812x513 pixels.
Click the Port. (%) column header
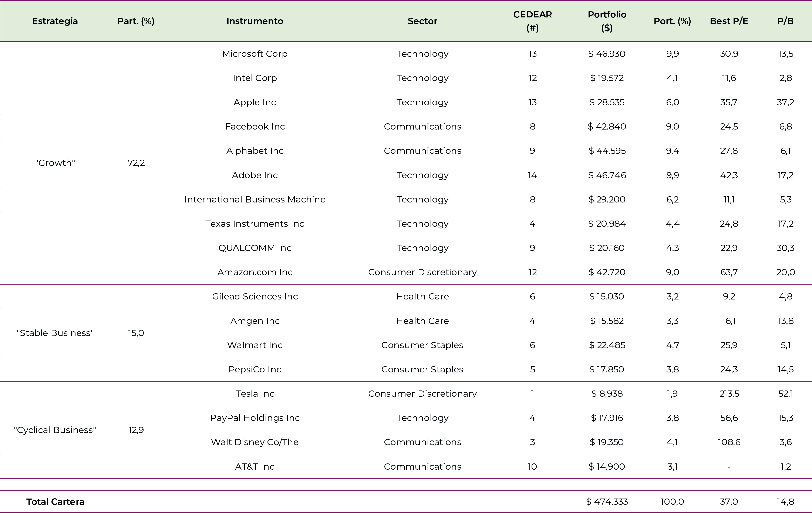coord(672,21)
